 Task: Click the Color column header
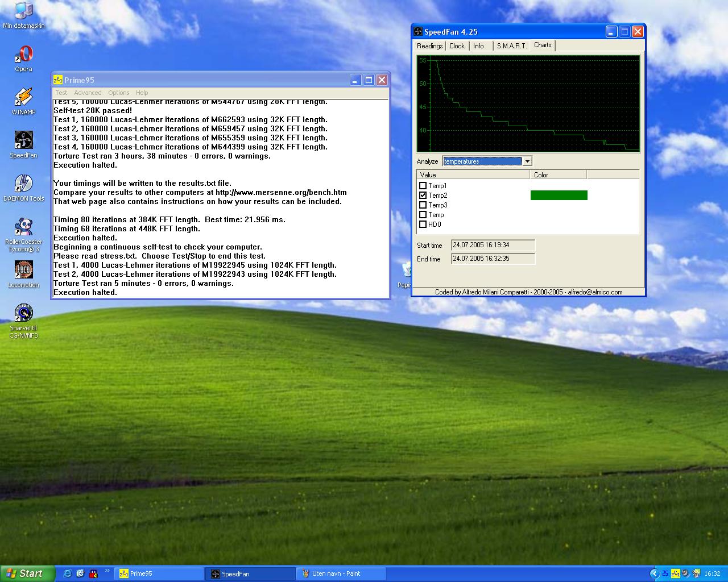click(x=558, y=174)
